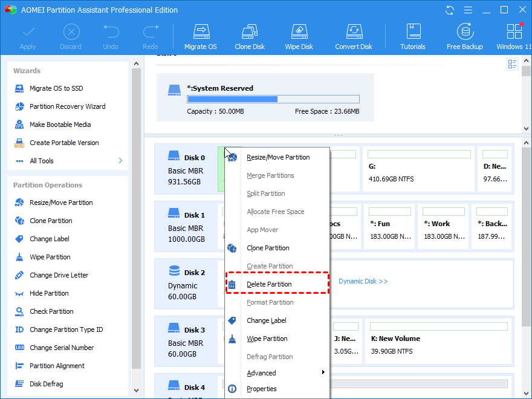The width and height of the screenshot is (532, 399).
Task: Click the Defrag Partition menu entry
Action: click(x=277, y=357)
